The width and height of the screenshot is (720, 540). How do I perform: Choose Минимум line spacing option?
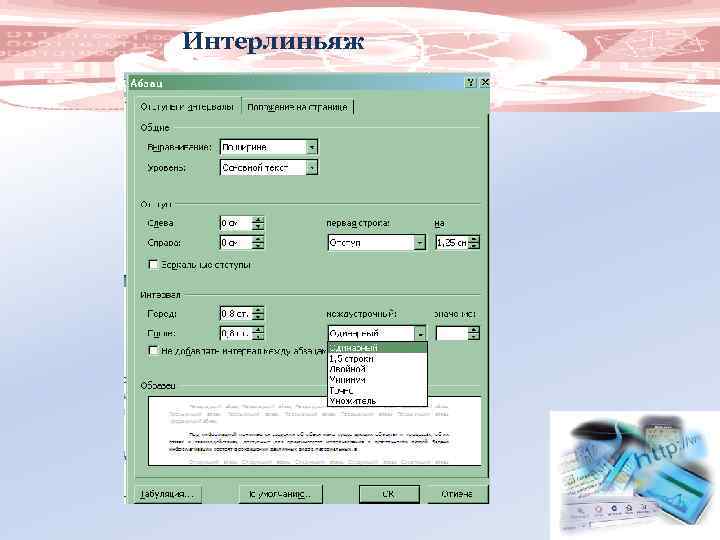[377, 380]
